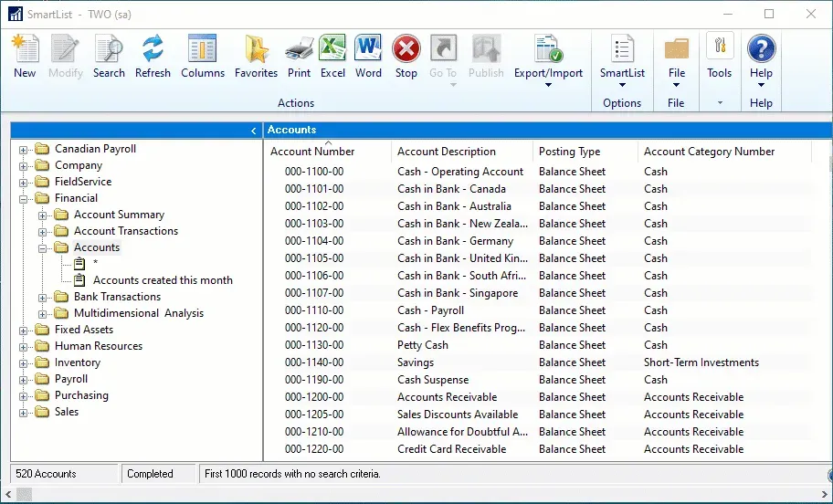Expand the Canadian Payroll folder

tap(25, 149)
